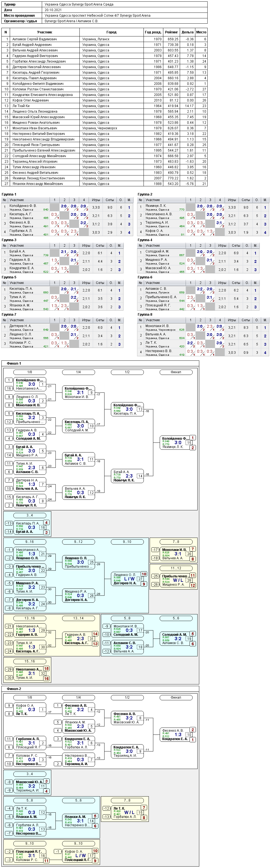Click Финал-1 final match Колойденко vs Якимчук
The image size is (272, 868).
tap(176, 443)
